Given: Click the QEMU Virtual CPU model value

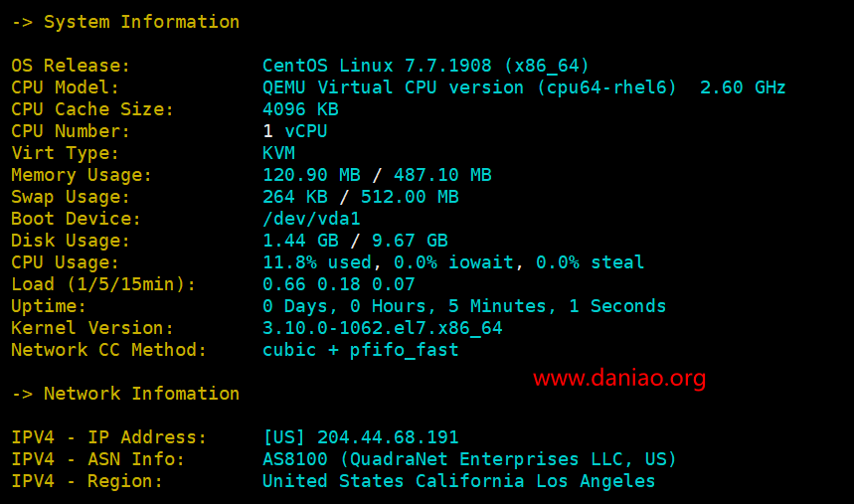Looking at the screenshot, I should (x=469, y=87).
